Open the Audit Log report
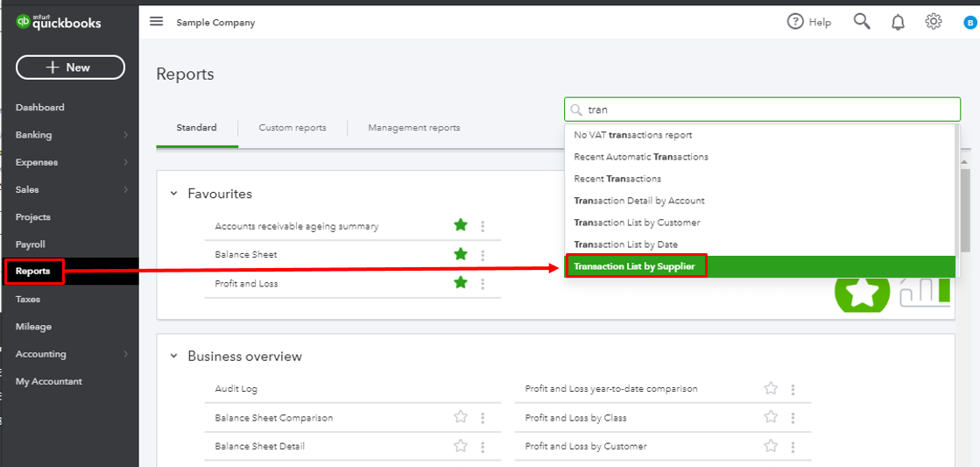The image size is (980, 467). coord(236,389)
